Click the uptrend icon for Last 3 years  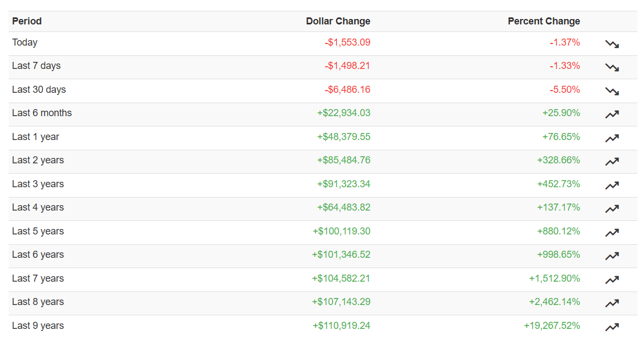click(612, 186)
